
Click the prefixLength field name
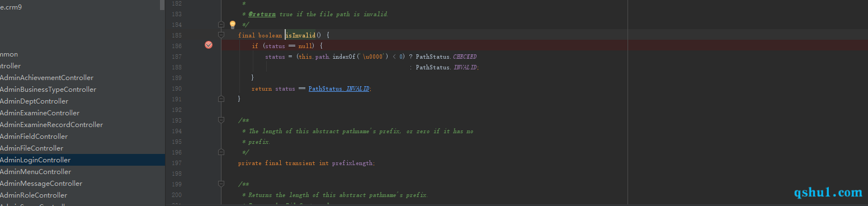pos(352,163)
